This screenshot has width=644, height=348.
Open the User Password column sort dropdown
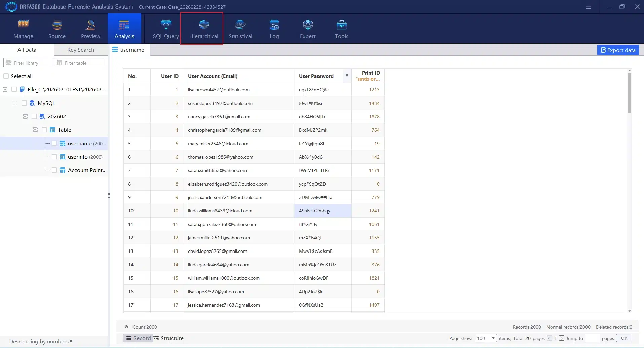coord(346,76)
